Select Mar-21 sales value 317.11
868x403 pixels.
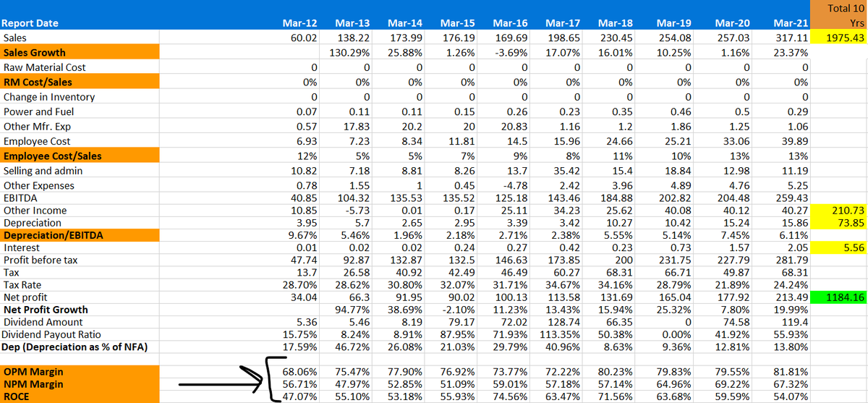pos(794,38)
